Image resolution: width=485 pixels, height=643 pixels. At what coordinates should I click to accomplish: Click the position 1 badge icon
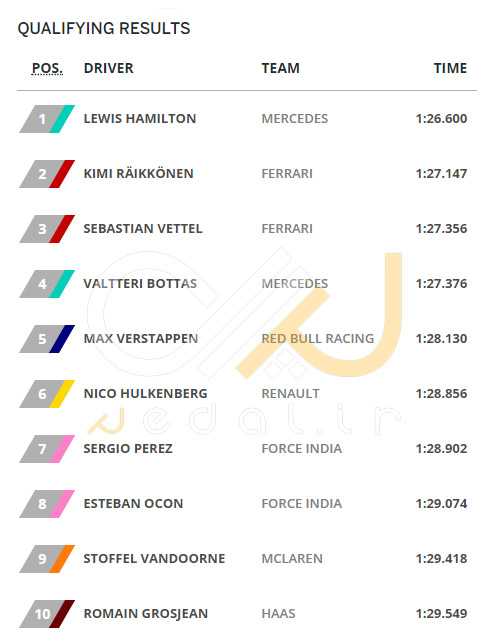(x=47, y=119)
